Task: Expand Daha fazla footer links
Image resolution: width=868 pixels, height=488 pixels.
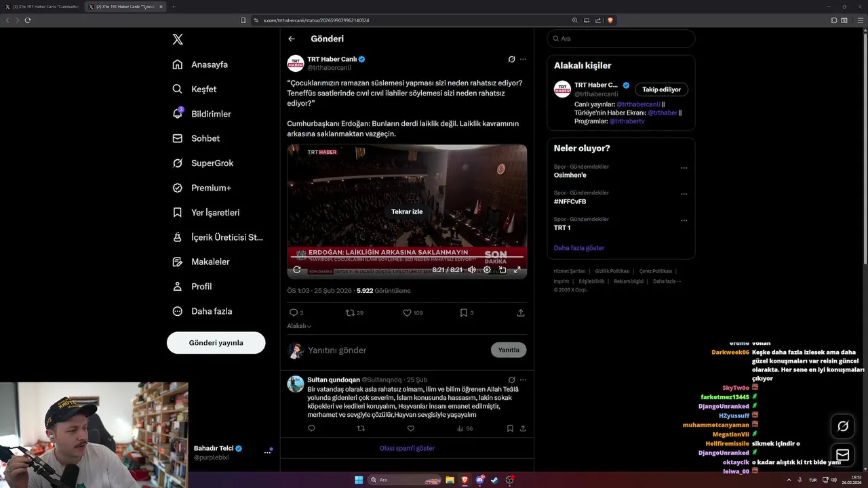Action: tap(667, 281)
